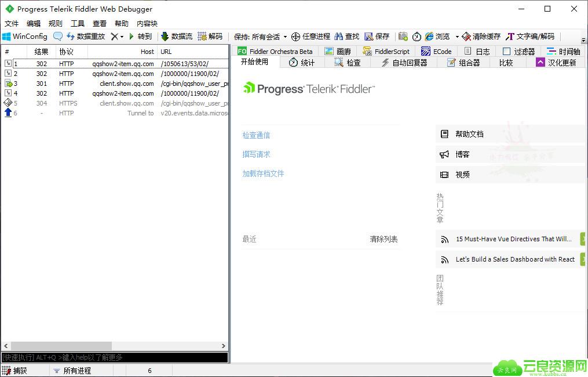Expand the toolbar overflow arrow at far right
Viewport: 588px width, 377px height.
(583, 40)
